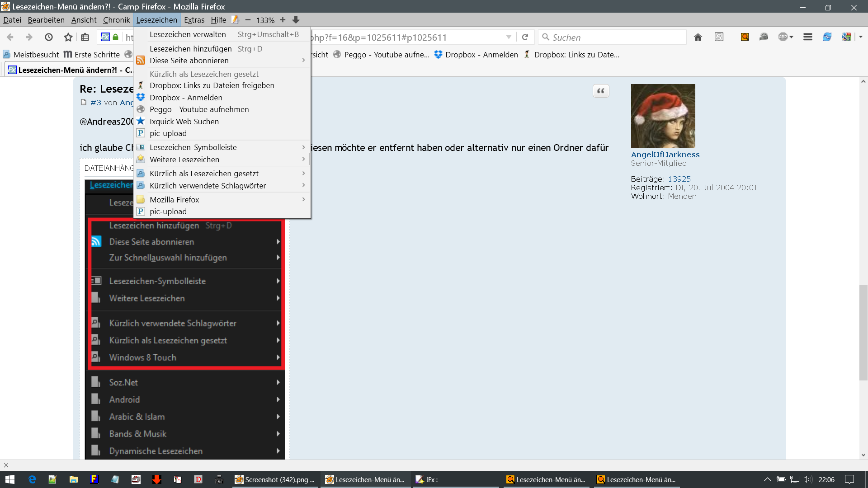868x488 pixels.
Task: Click the reload page icon
Action: (525, 37)
